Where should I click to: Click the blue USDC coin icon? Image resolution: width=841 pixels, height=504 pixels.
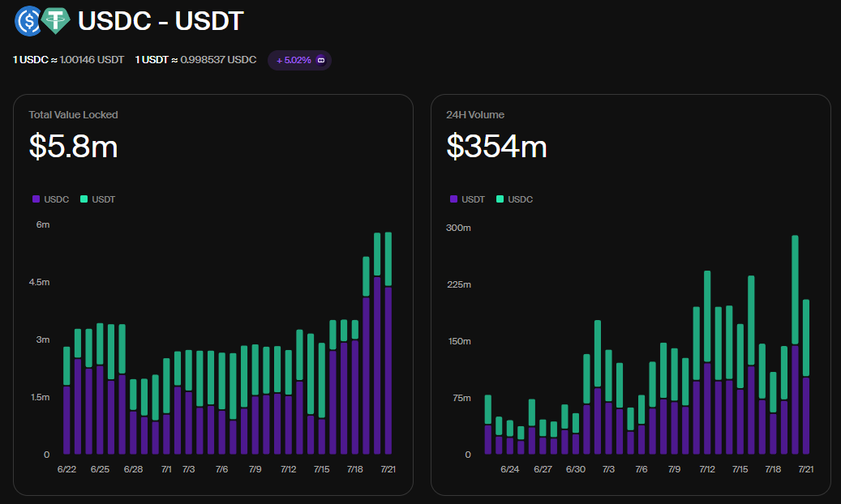coord(28,21)
